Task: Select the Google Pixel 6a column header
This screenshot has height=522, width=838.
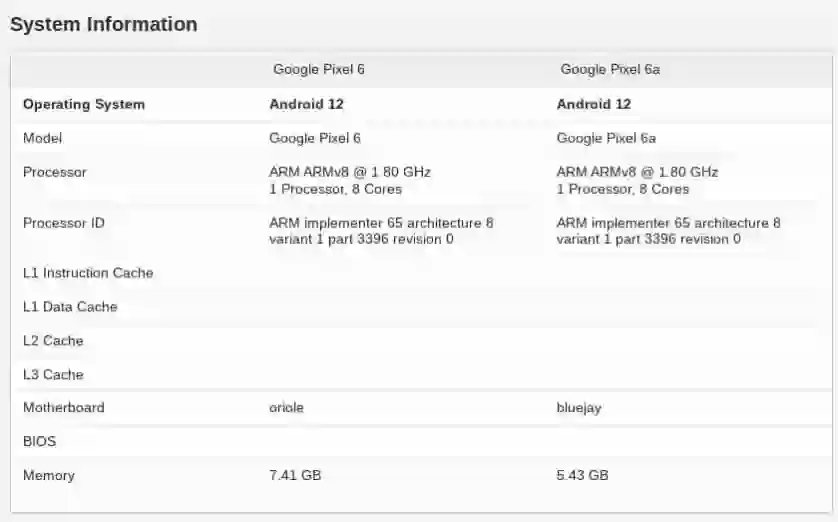Action: point(610,69)
